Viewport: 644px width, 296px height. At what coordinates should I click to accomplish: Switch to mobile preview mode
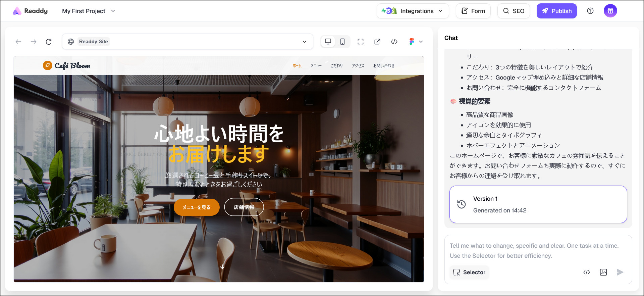(x=342, y=42)
